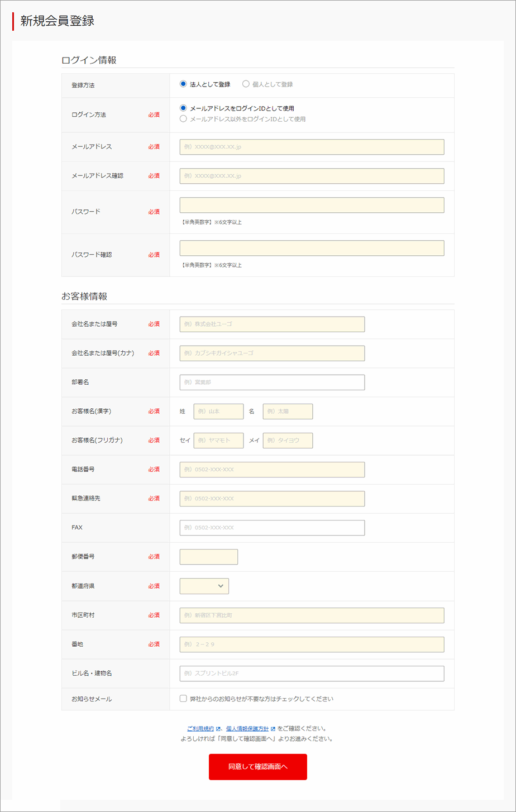This screenshot has width=516, height=812.
Task: Click into the パスワード field
Action: [312, 205]
